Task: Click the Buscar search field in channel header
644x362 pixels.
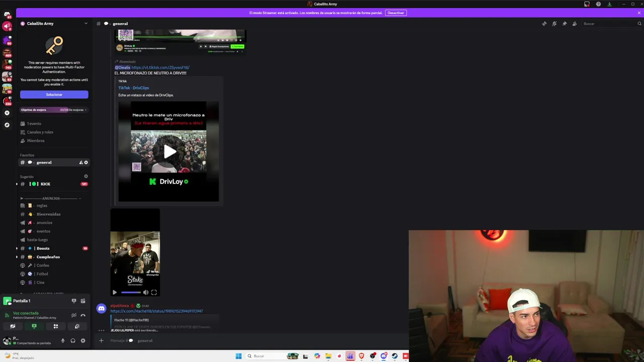Action: pyautogui.click(x=612, y=24)
